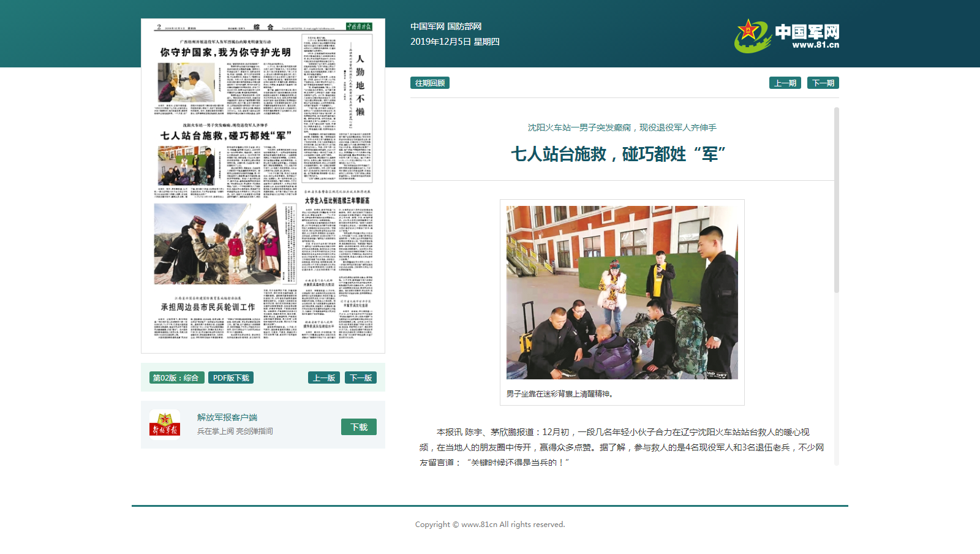Go to next page 下一版
This screenshot has width=980, height=554.
click(x=361, y=378)
